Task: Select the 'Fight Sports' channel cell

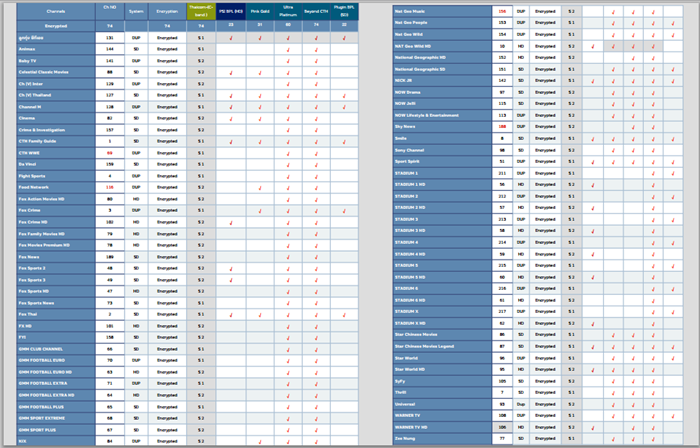Action: click(x=56, y=176)
